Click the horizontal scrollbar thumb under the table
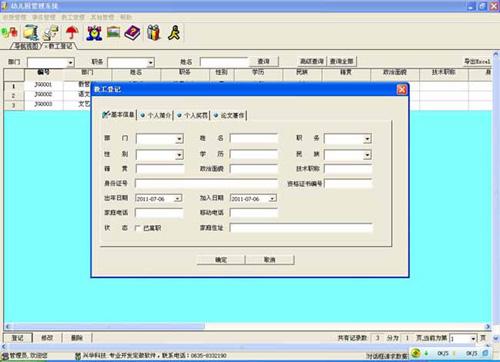The height and width of the screenshot is (362, 500). 108,326
